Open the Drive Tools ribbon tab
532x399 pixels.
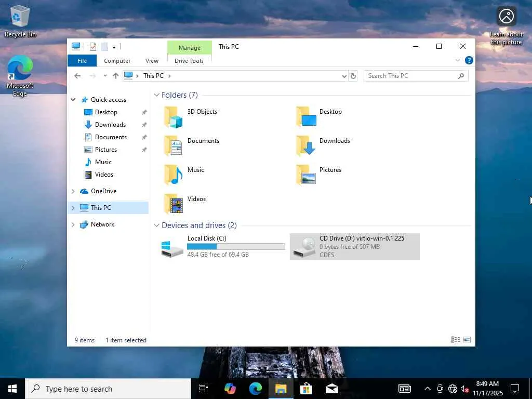click(189, 61)
